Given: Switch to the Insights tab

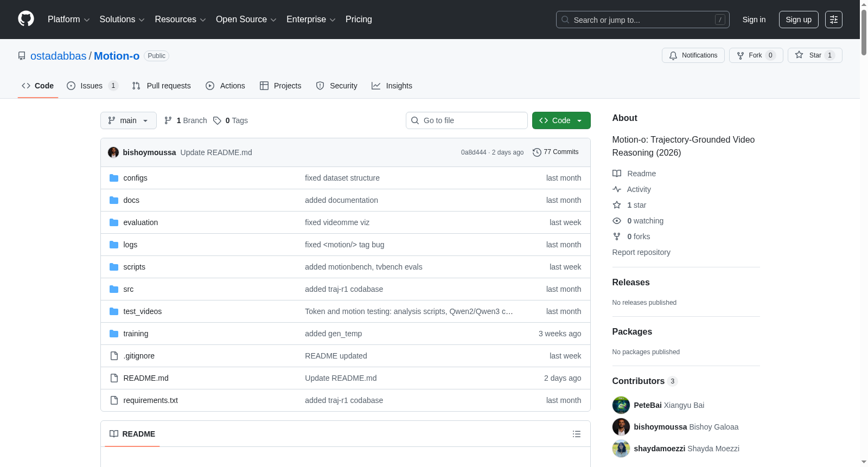Looking at the screenshot, I should pos(392,86).
